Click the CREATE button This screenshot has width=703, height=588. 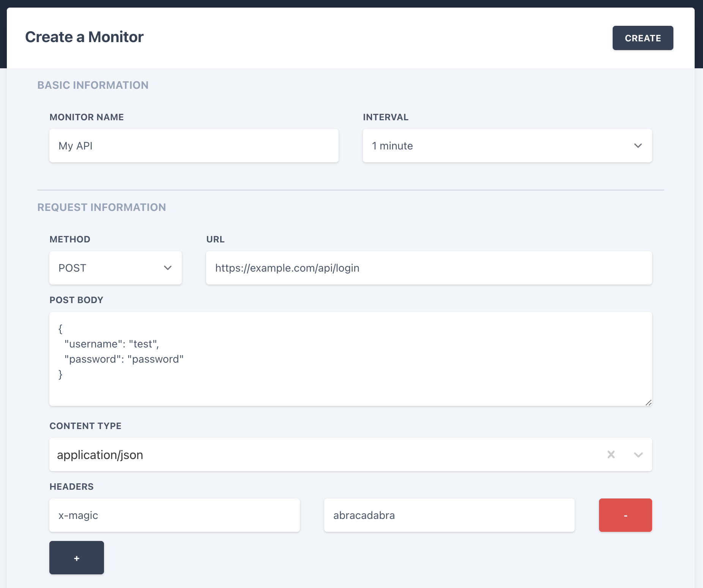tap(643, 38)
